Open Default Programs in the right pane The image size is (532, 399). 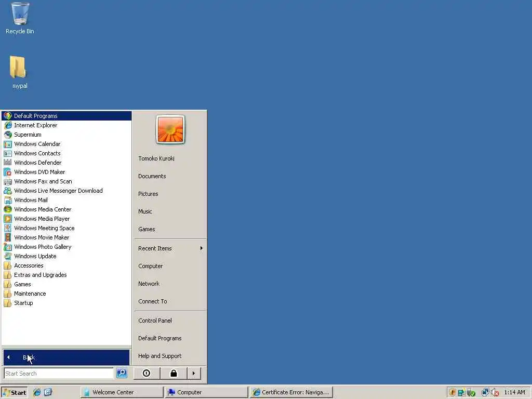pyautogui.click(x=170, y=338)
